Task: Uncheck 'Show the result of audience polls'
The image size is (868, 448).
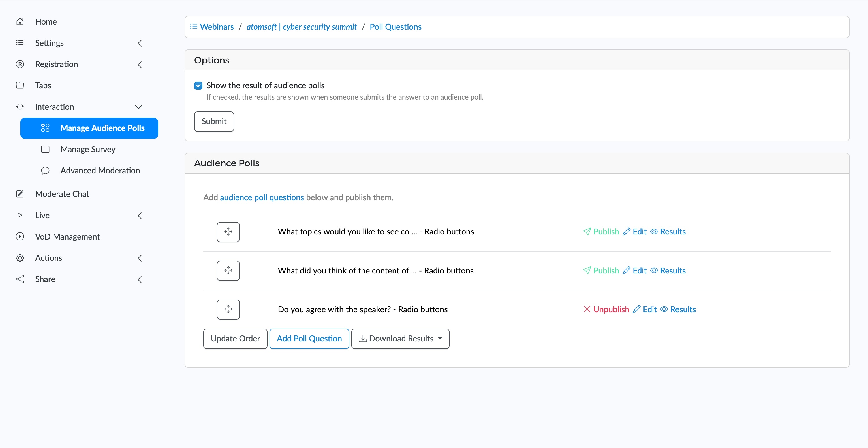Action: [198, 85]
